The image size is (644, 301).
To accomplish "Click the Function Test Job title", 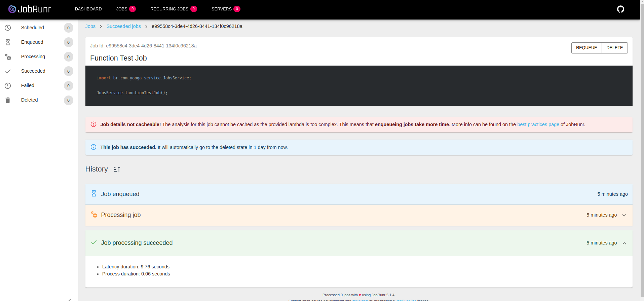I will (118, 58).
